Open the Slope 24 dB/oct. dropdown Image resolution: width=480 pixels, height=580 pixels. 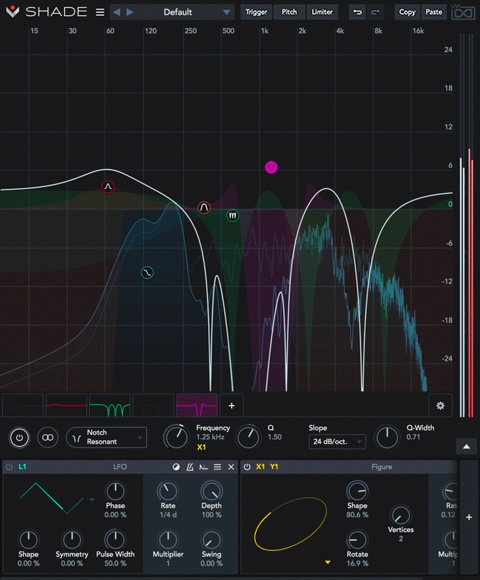[x=337, y=442]
